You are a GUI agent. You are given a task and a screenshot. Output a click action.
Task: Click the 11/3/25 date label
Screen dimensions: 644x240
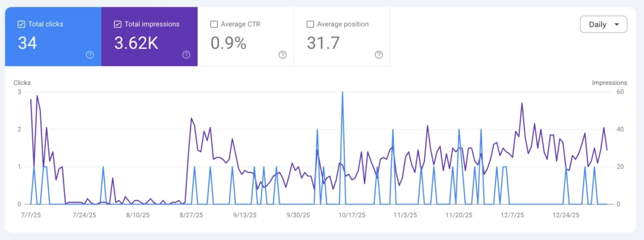[x=406, y=215]
